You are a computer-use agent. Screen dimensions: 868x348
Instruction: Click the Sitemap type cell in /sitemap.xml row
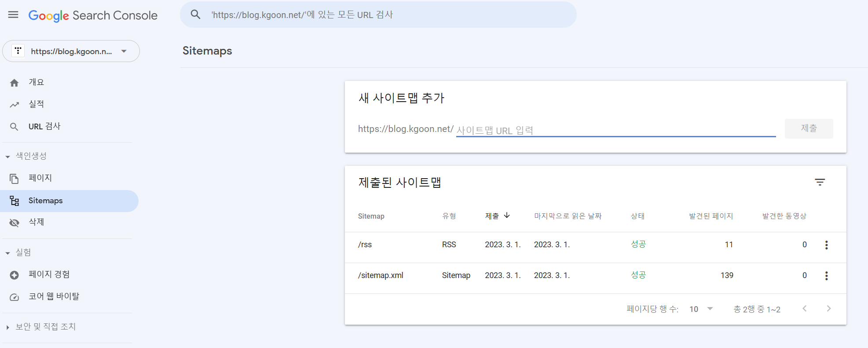pyautogui.click(x=456, y=275)
